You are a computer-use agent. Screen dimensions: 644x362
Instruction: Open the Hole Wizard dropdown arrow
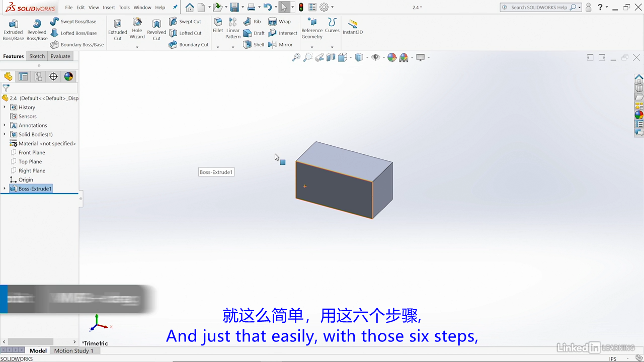pyautogui.click(x=137, y=47)
